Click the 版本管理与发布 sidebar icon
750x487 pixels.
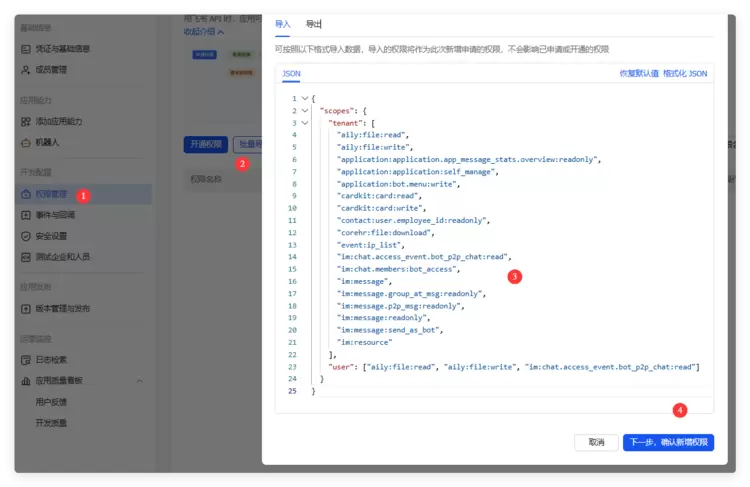26,308
